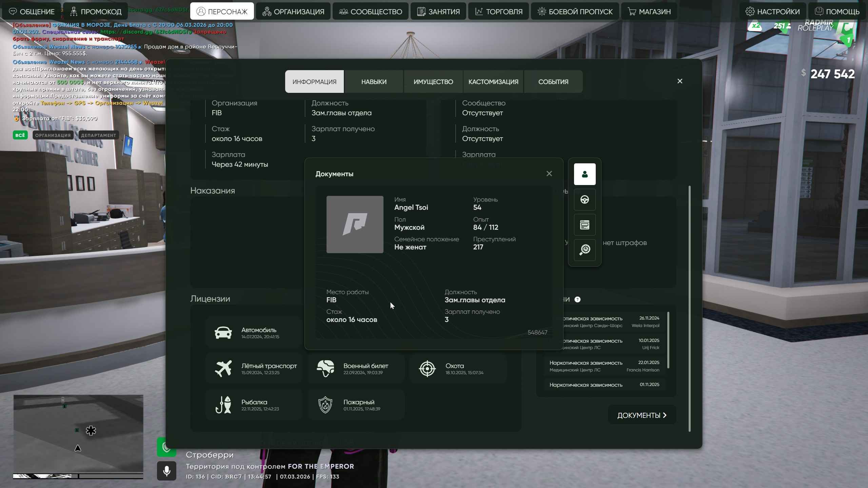Open the magnifier search document icon

tap(585, 250)
